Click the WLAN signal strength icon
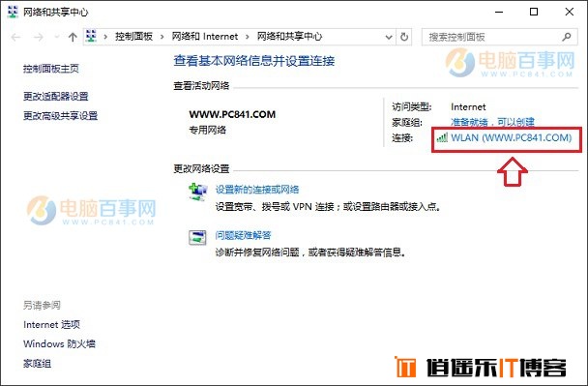Image resolution: width=588 pixels, height=386 pixels. (442, 137)
